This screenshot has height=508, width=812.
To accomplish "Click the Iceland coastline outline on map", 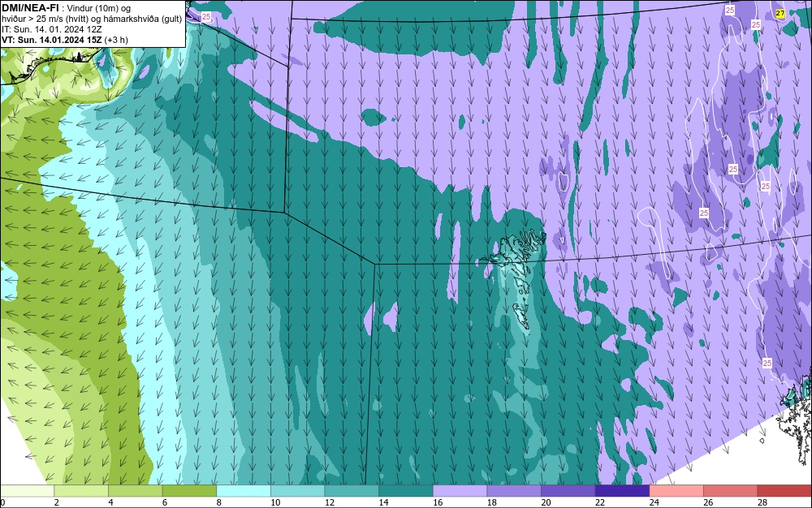I will click(50, 67).
